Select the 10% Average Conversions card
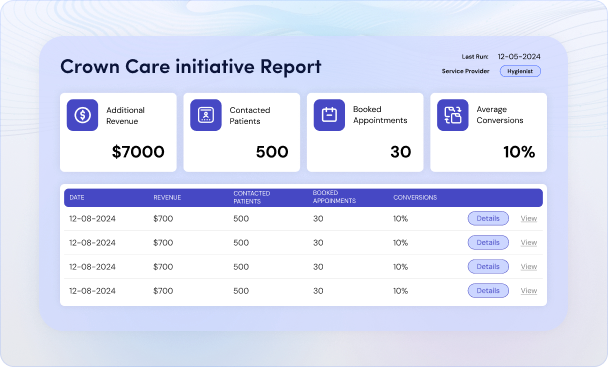The width and height of the screenshot is (608, 367). click(489, 132)
